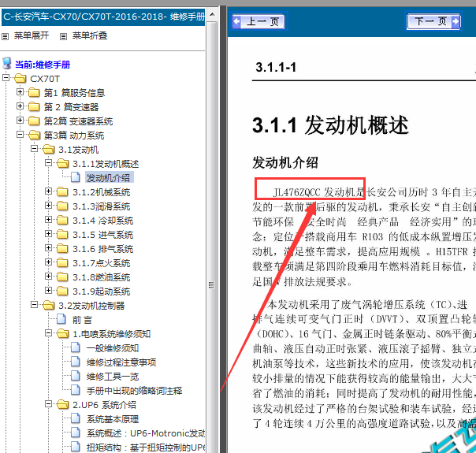Open 系统概述：UP6-Motronic page
The height and width of the screenshot is (453, 476).
146,433
